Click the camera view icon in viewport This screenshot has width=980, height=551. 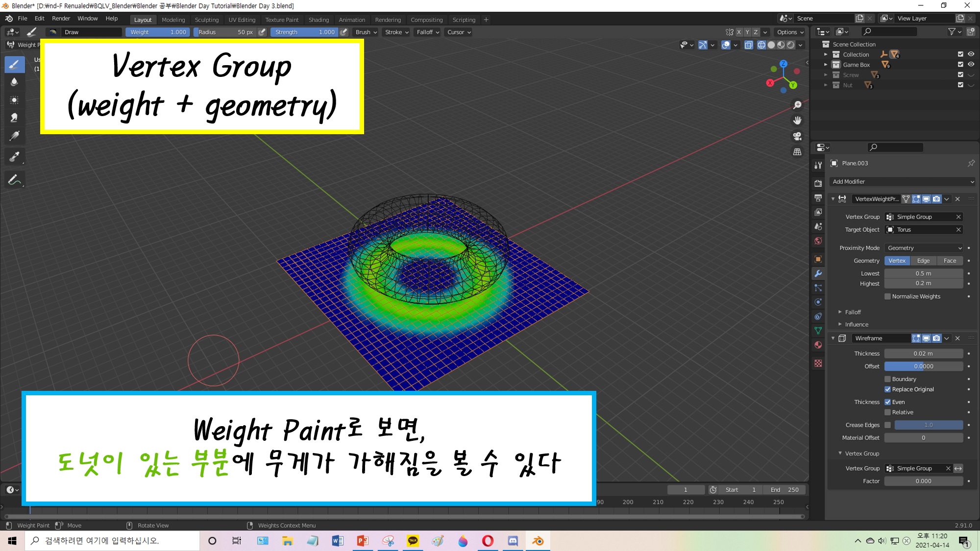797,136
